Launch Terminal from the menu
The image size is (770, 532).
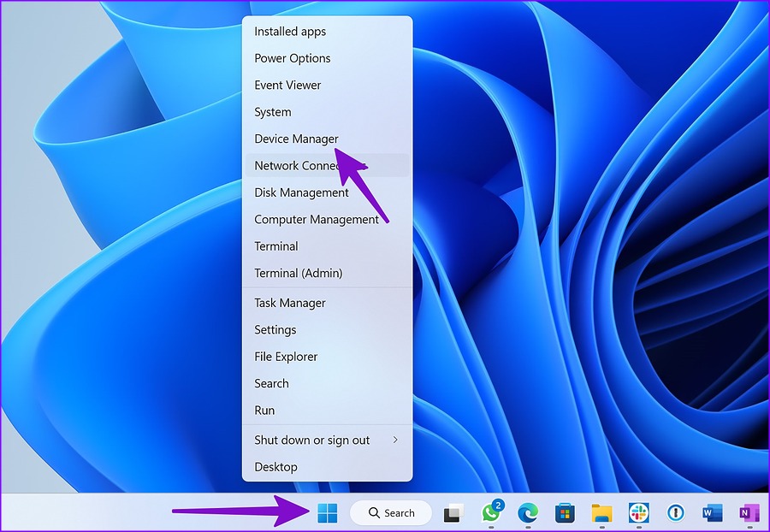[x=327, y=245]
